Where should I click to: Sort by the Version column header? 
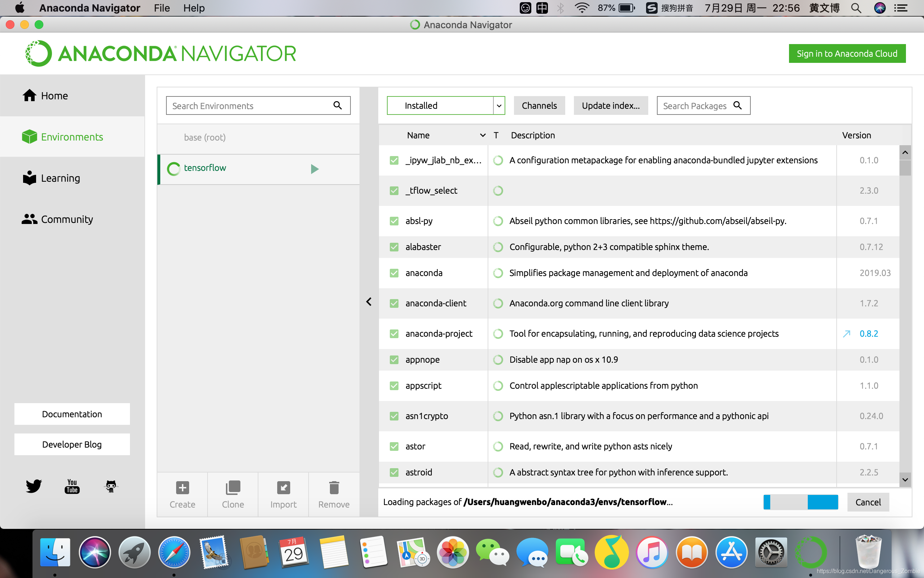tap(857, 135)
